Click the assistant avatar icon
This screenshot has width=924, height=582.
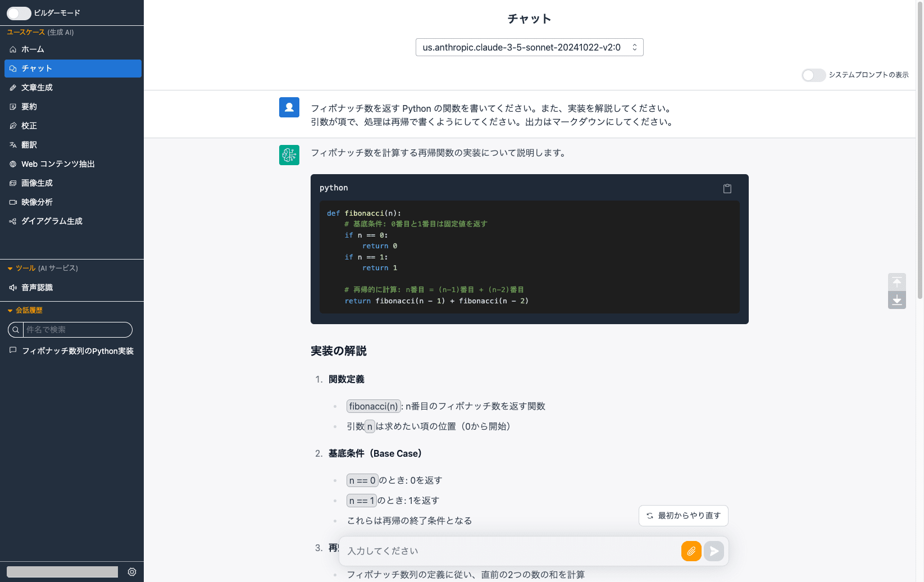coord(289,155)
